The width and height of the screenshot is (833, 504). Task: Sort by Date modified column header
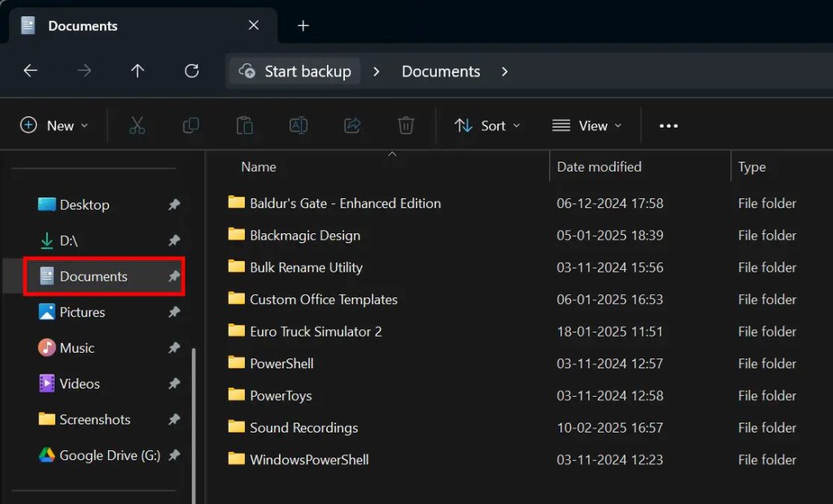coord(599,167)
